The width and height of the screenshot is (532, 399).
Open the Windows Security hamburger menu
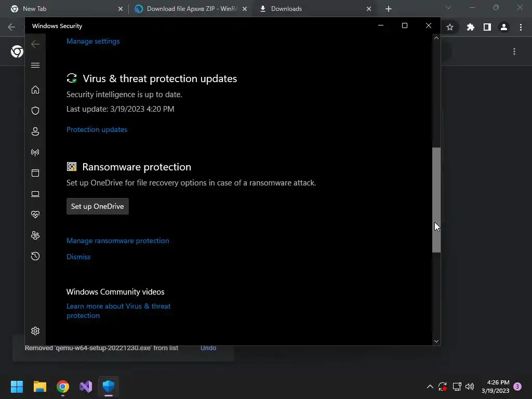click(35, 65)
